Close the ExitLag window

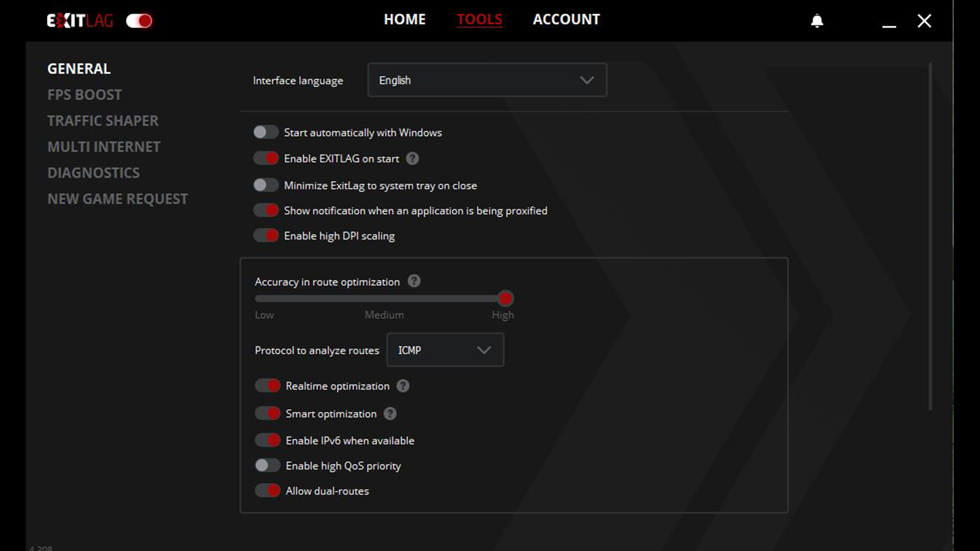coord(924,21)
